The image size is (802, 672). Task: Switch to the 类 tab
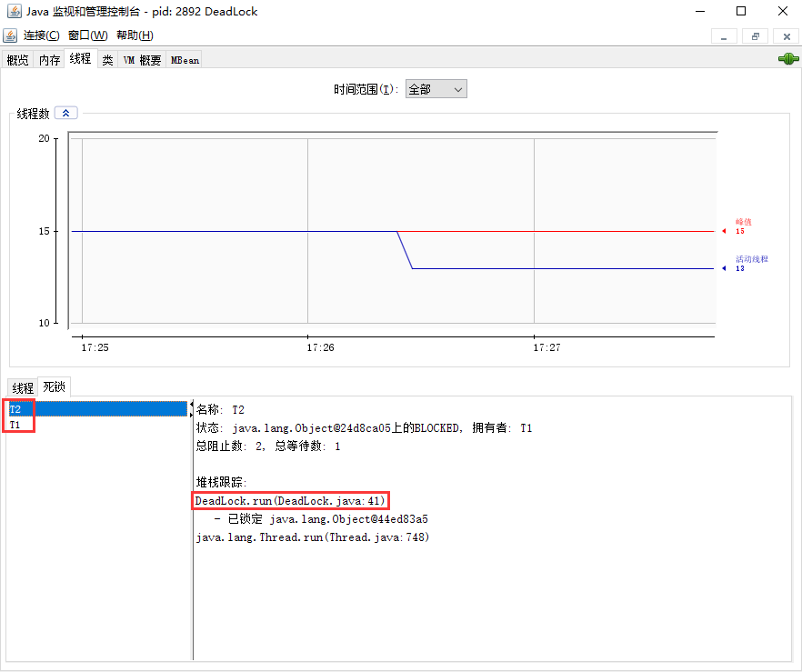tap(107, 59)
